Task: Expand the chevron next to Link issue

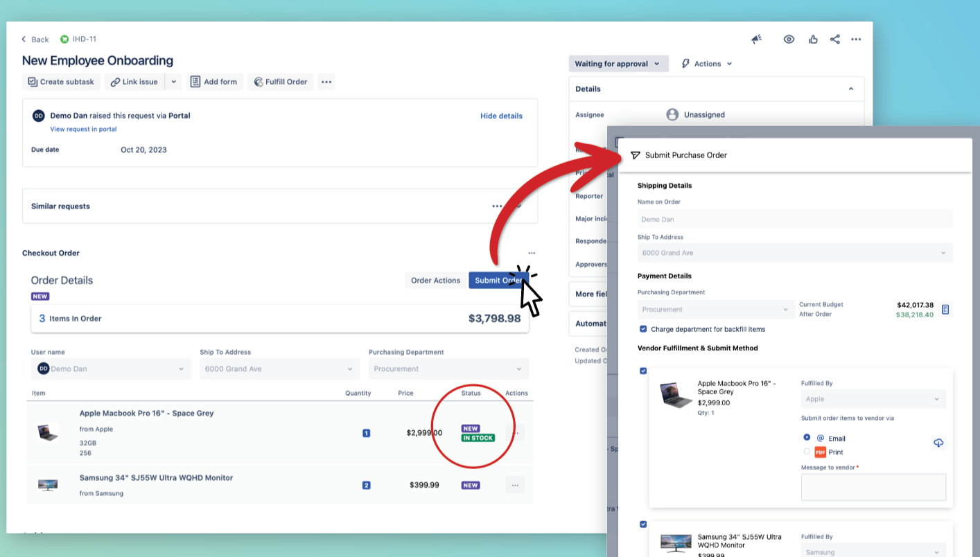Action: pos(173,82)
